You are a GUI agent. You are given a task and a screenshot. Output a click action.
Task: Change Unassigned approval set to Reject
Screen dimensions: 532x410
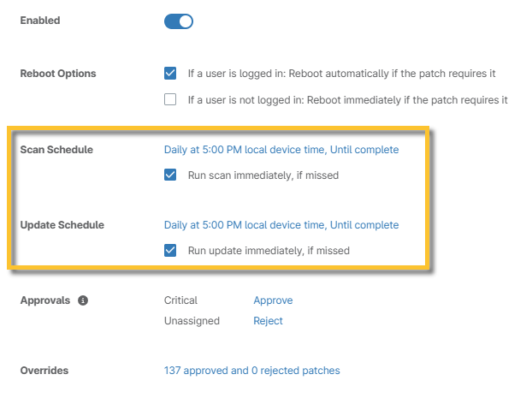coord(268,321)
